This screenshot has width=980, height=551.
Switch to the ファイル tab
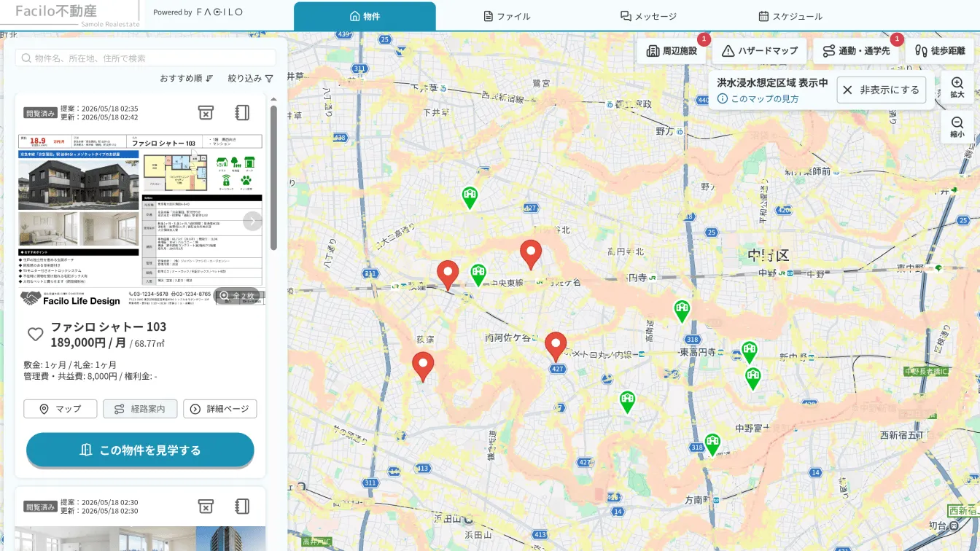point(507,16)
